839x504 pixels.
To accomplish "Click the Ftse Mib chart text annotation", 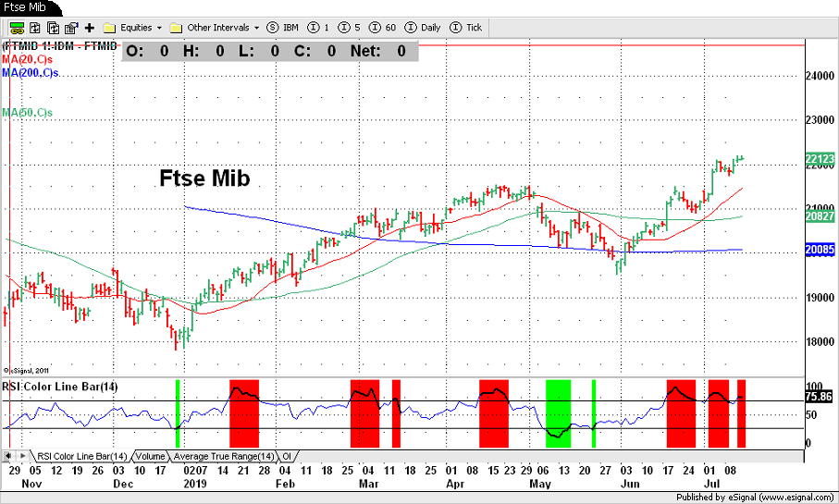I will (205, 178).
